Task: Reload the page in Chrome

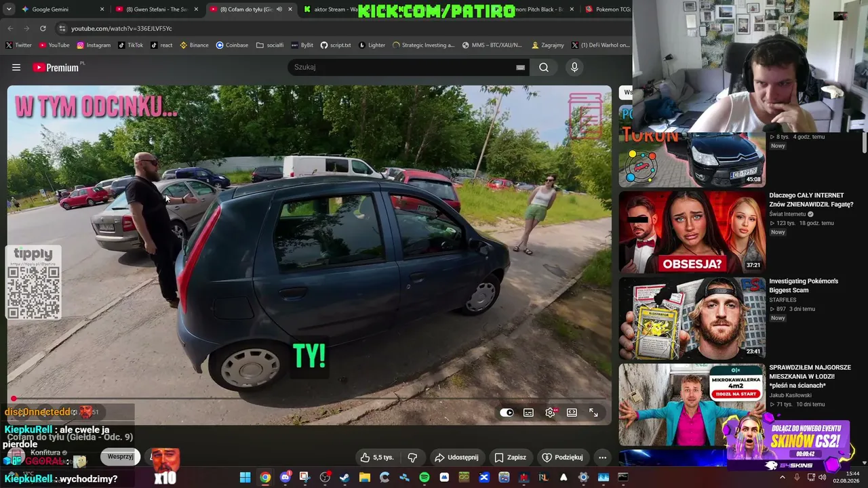Action: pyautogui.click(x=43, y=28)
